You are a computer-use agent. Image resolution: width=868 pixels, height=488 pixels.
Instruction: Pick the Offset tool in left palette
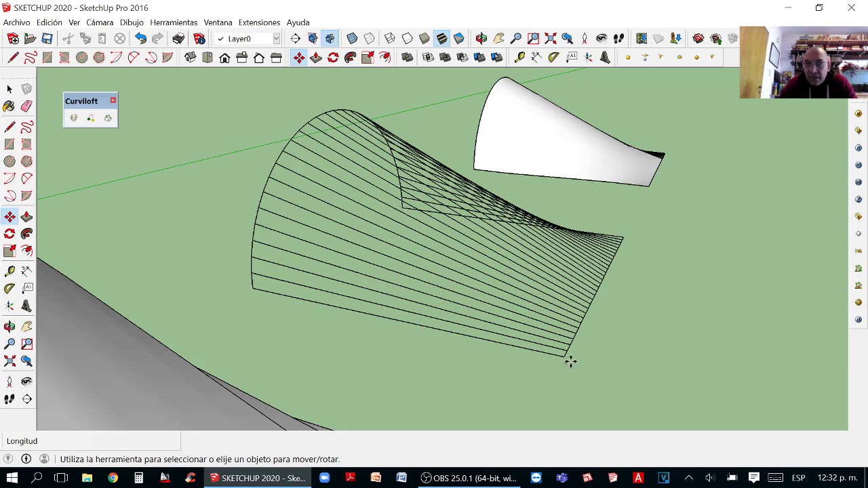pos(26,251)
